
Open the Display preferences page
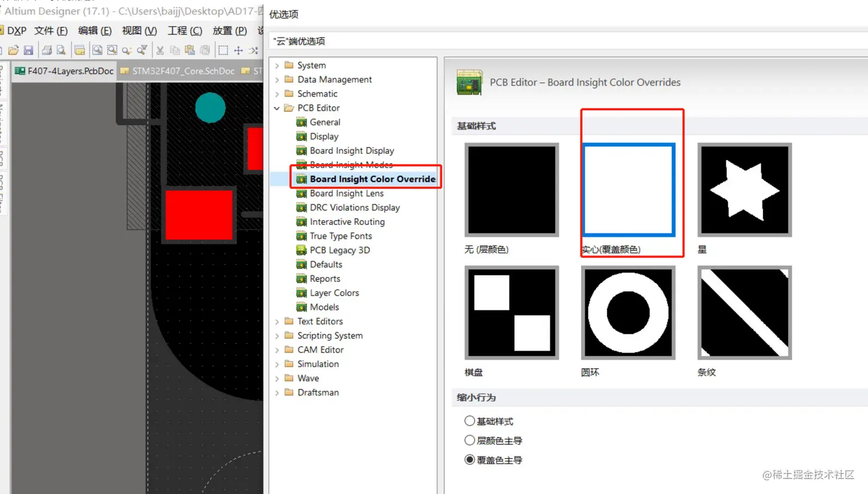[324, 137]
